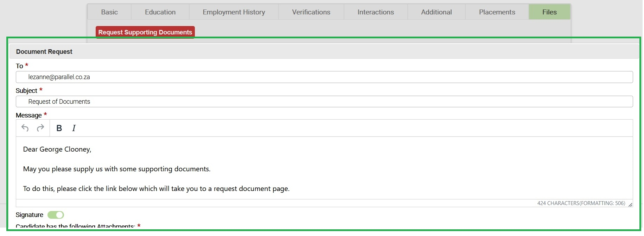Place cursor in the Dear George Clooney line
644x236 pixels.
57,149
